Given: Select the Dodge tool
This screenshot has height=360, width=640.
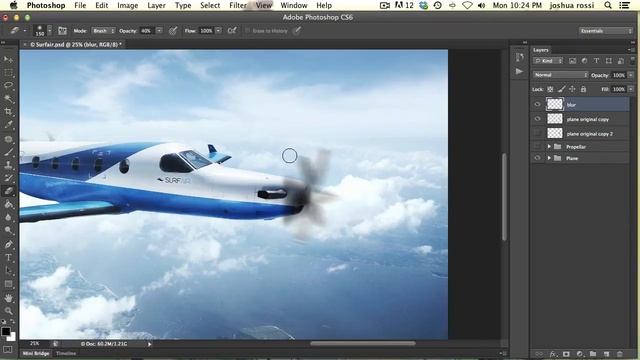Looking at the screenshot, I should [x=8, y=230].
